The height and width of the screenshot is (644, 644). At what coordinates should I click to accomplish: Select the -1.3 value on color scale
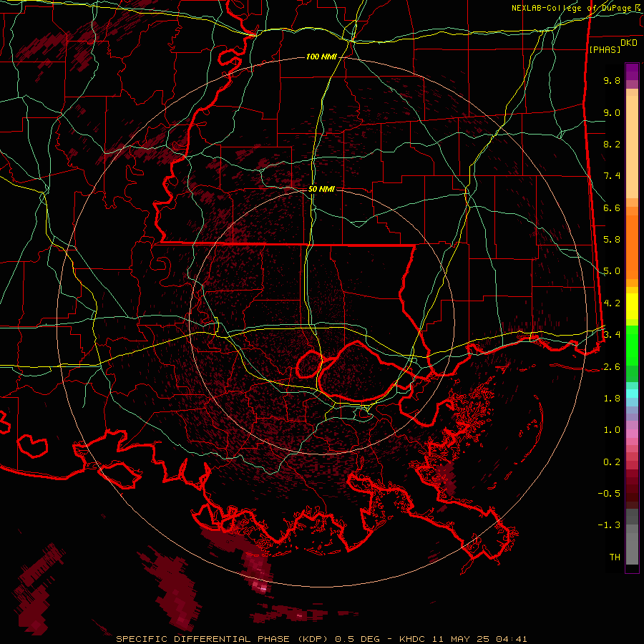[609, 525]
